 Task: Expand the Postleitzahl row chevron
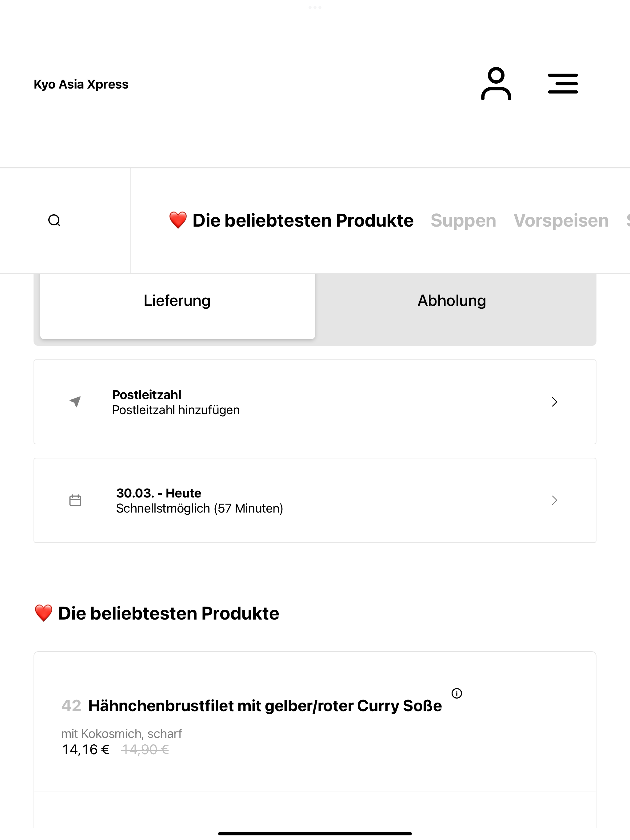click(554, 402)
